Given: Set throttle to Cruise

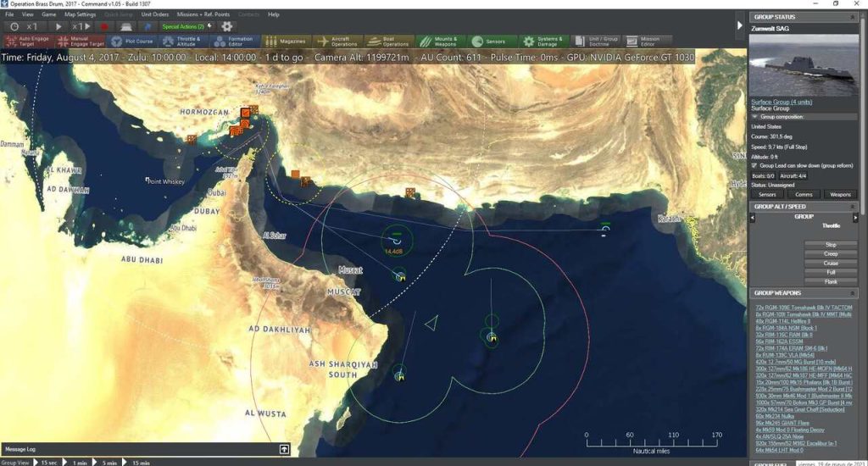Looking at the screenshot, I should [x=831, y=264].
